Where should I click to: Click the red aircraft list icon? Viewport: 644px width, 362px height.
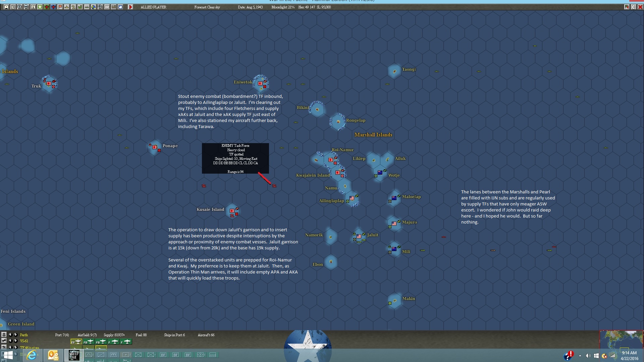coord(47,7)
